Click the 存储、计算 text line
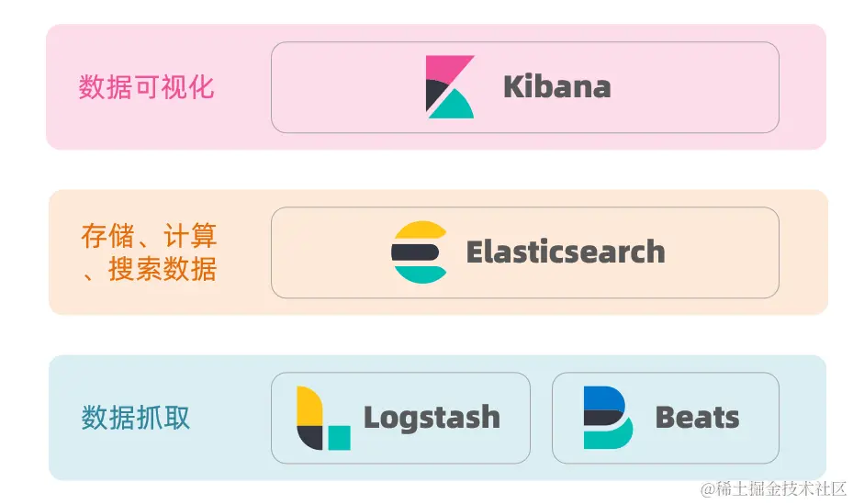This screenshot has width=853, height=504. [x=149, y=235]
